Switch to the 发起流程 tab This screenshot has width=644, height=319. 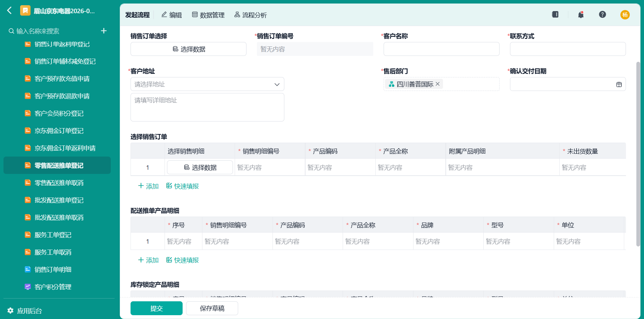[137, 15]
